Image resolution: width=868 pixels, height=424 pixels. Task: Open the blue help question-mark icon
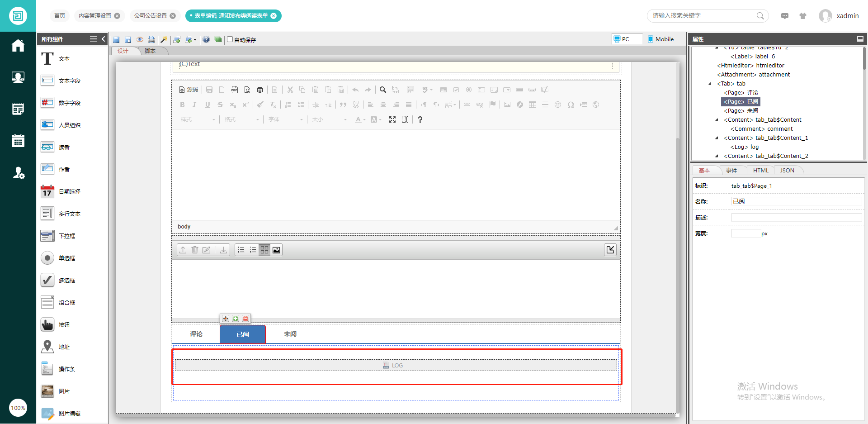pos(206,40)
